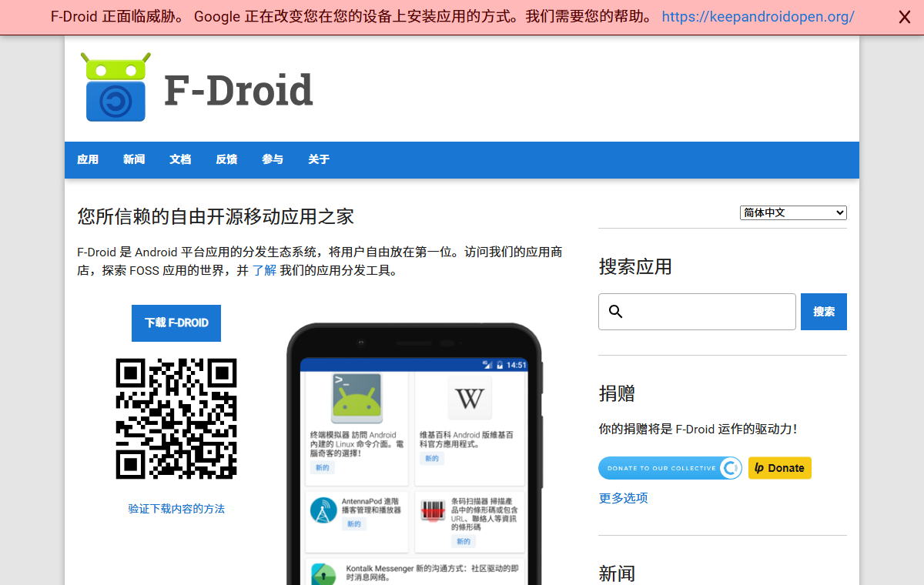This screenshot has width=924, height=585.
Task: Open the 参与 navigation item
Action: pyautogui.click(x=273, y=159)
